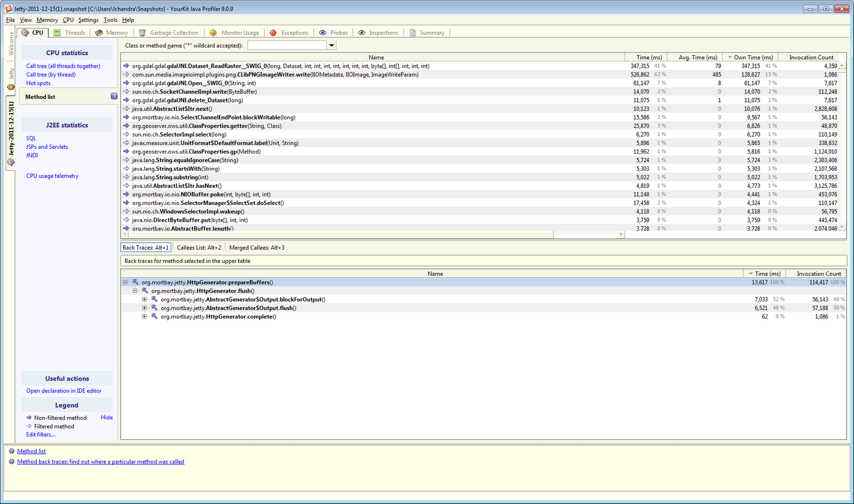This screenshot has width=854, height=504.
Task: Click the back-trace icon of HttpGenerator.prepareBuffers node
Action: [136, 282]
